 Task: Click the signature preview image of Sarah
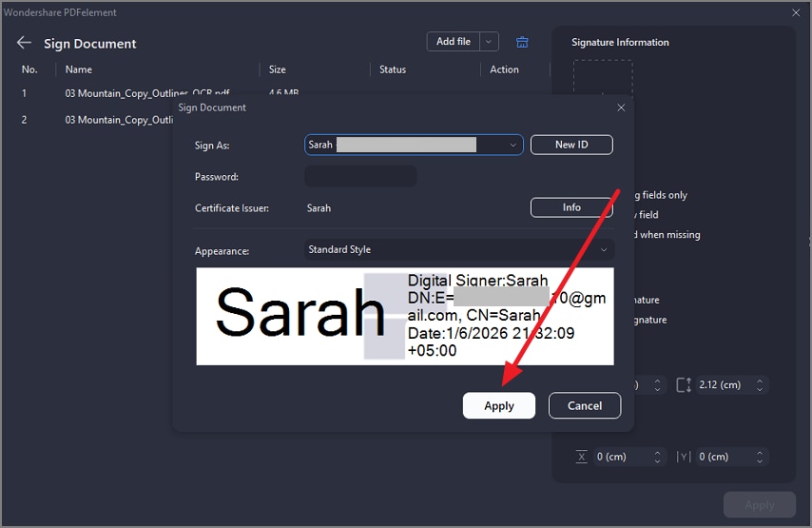click(x=405, y=316)
